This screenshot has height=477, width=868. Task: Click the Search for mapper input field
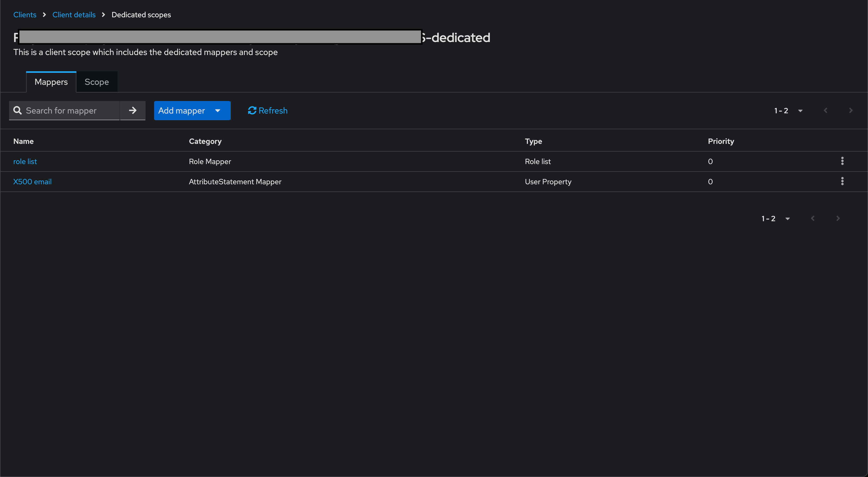(x=67, y=110)
